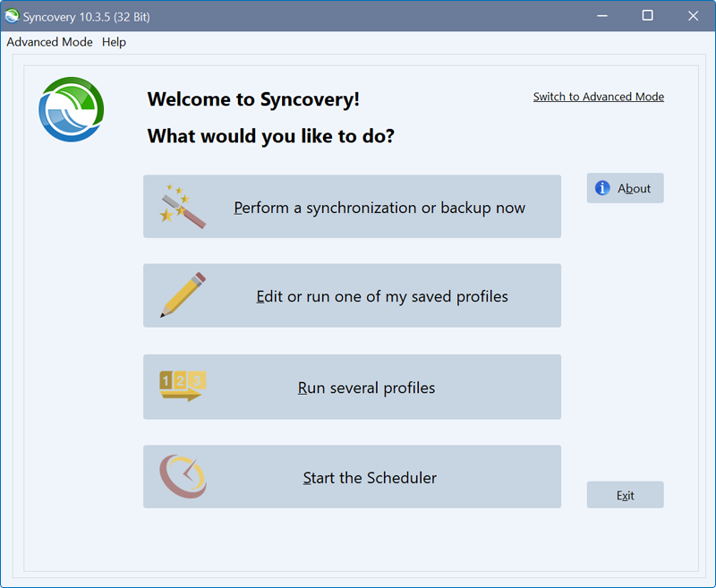
Task: Choose Run several profiles
Action: click(352, 387)
